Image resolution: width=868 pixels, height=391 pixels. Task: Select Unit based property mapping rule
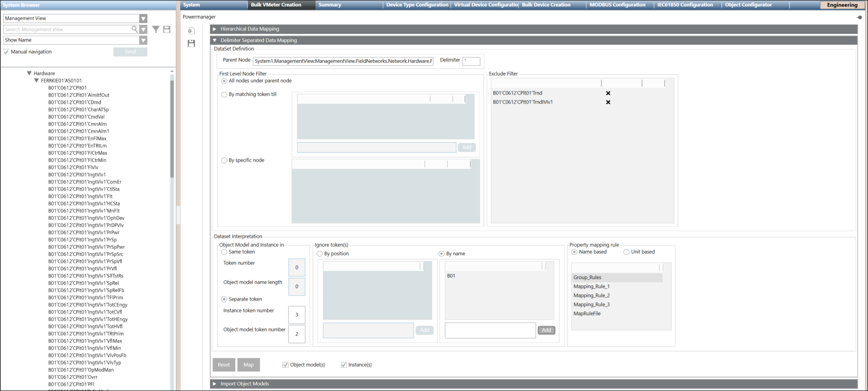tap(626, 252)
